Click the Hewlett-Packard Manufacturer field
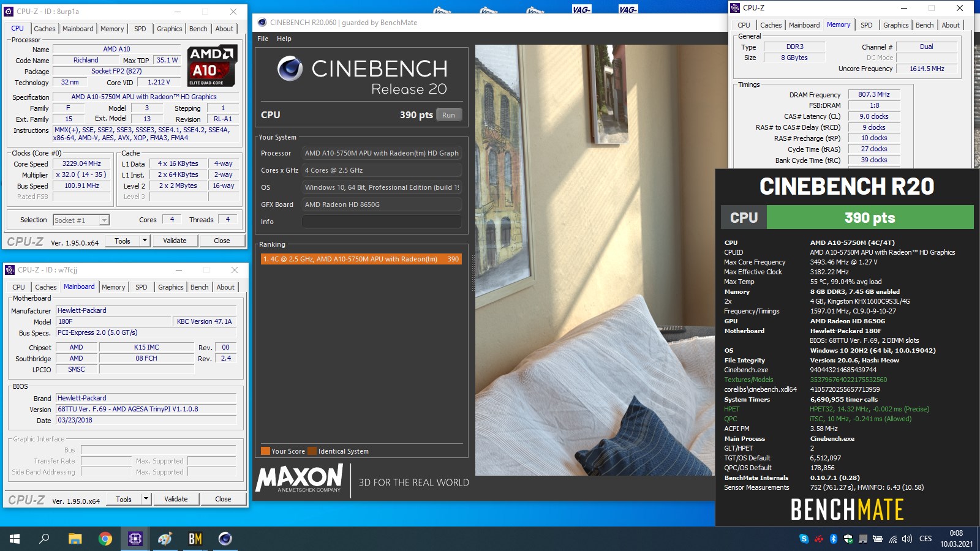Screen dimensions: 980x551 pos(146,310)
